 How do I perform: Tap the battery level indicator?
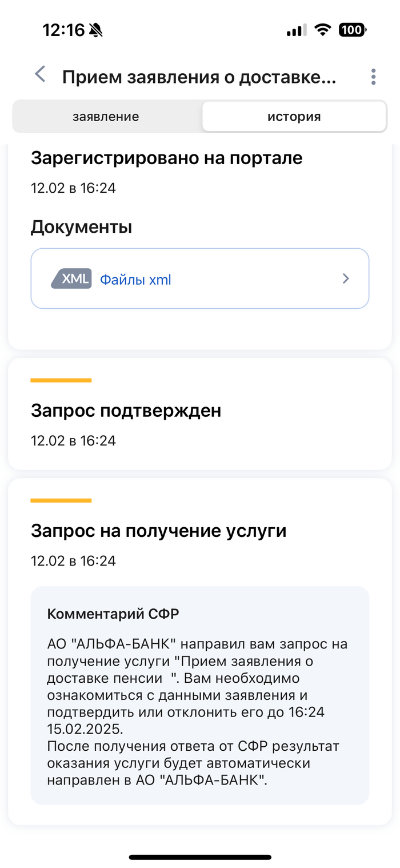tap(352, 30)
